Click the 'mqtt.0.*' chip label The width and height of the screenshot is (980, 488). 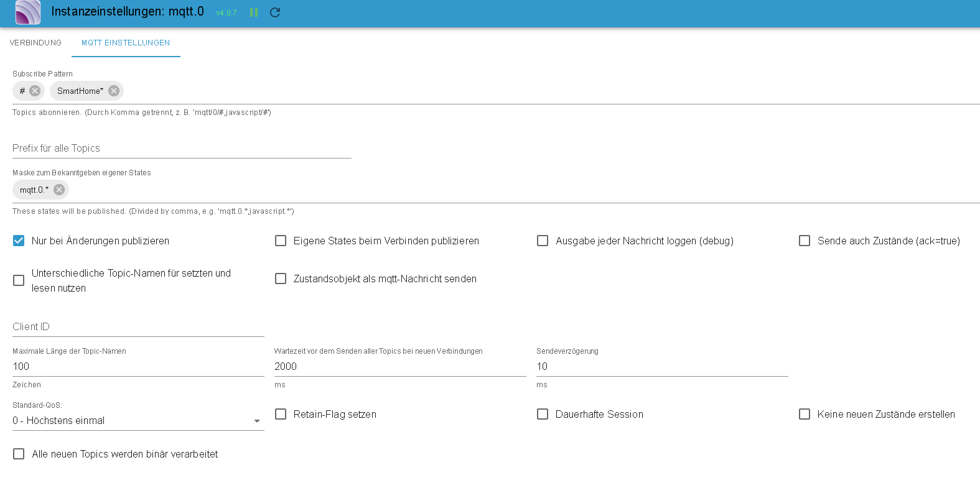(34, 190)
